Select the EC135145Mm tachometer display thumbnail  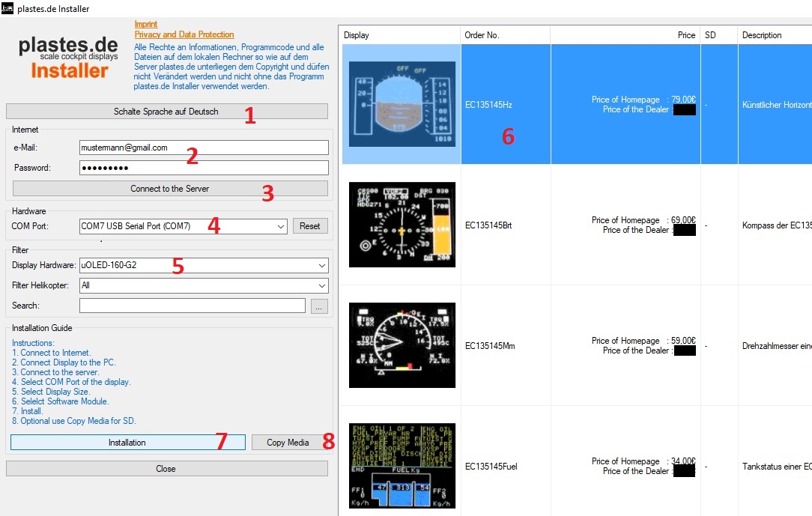(402, 344)
